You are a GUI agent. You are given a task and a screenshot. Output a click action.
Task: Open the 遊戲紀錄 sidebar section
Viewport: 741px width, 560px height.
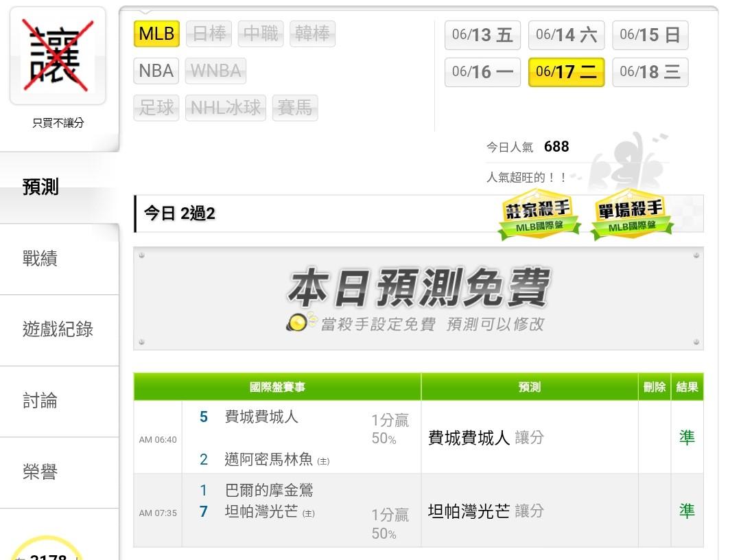59,330
